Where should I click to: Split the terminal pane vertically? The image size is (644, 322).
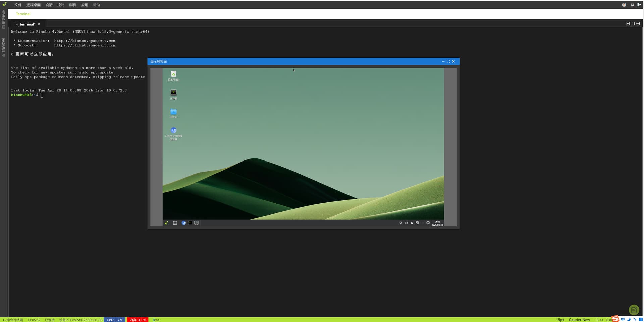click(x=633, y=24)
